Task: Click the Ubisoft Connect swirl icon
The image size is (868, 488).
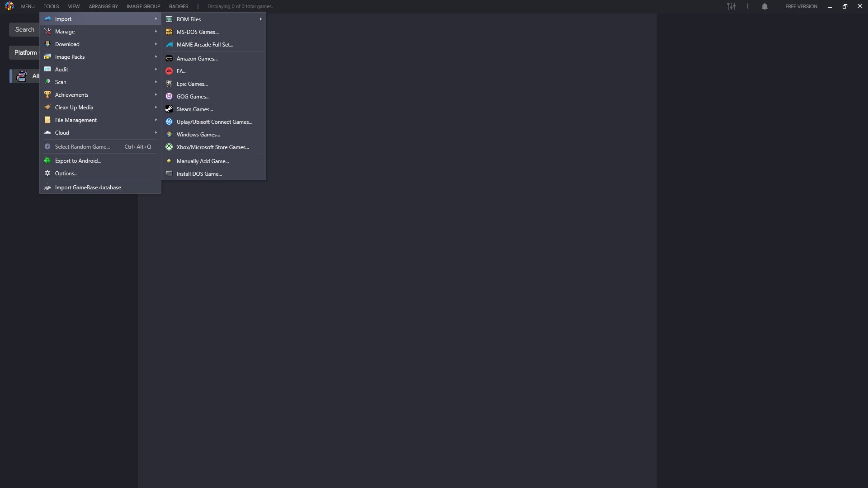Action: [x=169, y=122]
